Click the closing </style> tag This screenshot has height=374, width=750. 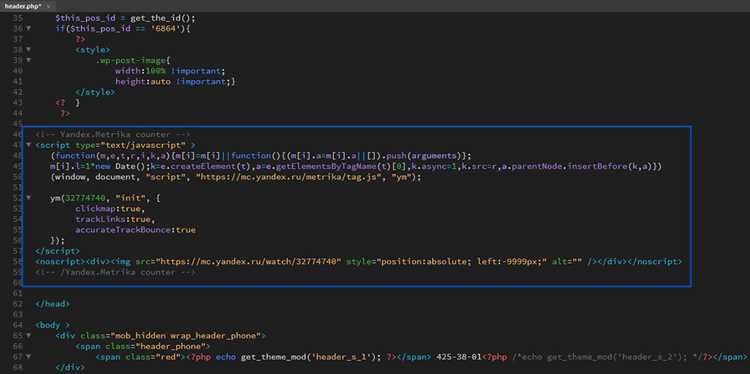(95, 92)
